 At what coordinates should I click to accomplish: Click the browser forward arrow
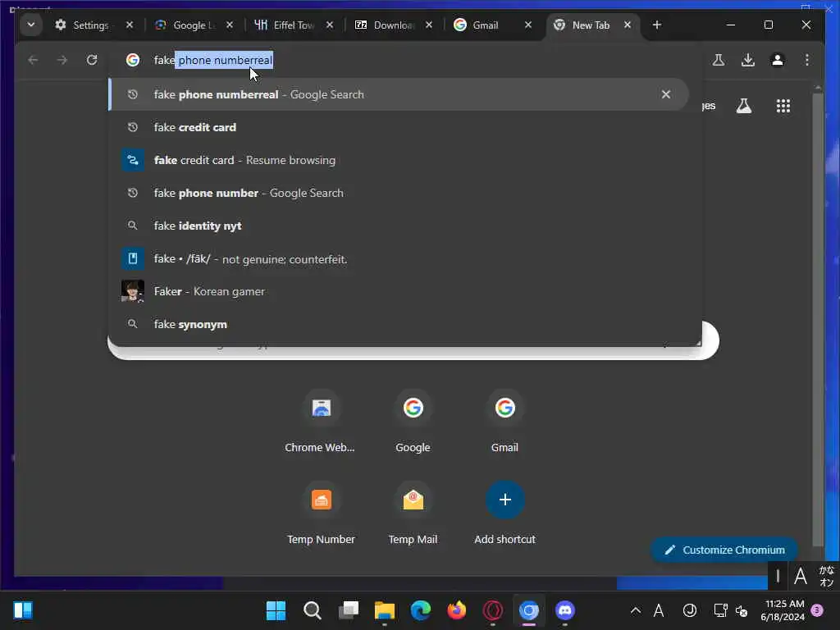[x=62, y=60]
